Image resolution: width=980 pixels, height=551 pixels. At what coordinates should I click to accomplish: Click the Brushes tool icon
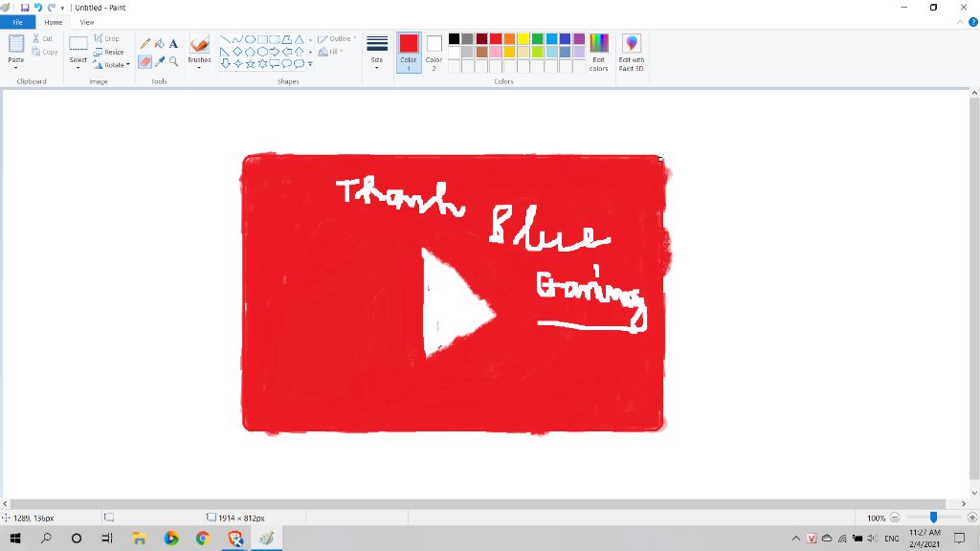199,44
